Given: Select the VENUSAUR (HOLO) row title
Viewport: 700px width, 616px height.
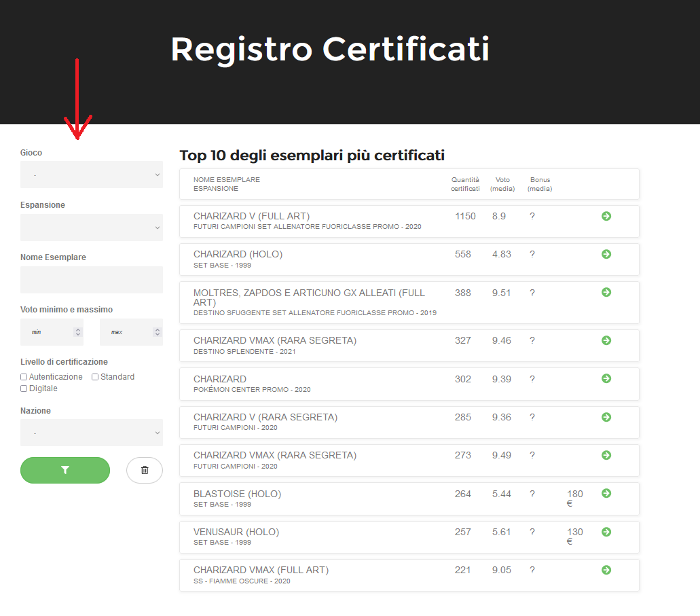Looking at the screenshot, I should (236, 532).
